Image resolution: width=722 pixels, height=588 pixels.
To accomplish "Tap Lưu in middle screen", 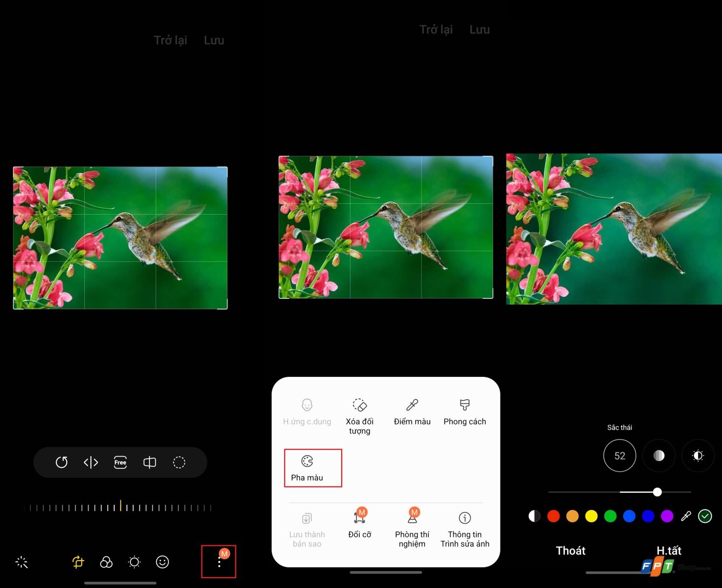I will click(x=479, y=29).
